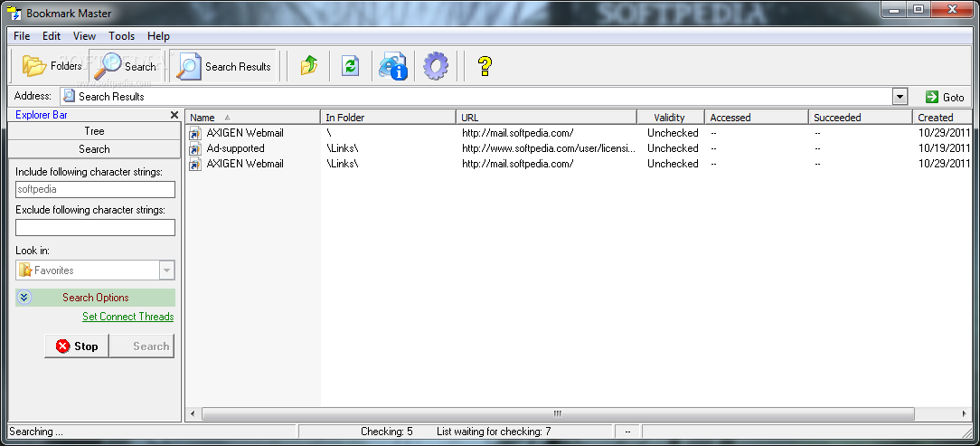Open the Look in Favorites dropdown

tap(166, 270)
